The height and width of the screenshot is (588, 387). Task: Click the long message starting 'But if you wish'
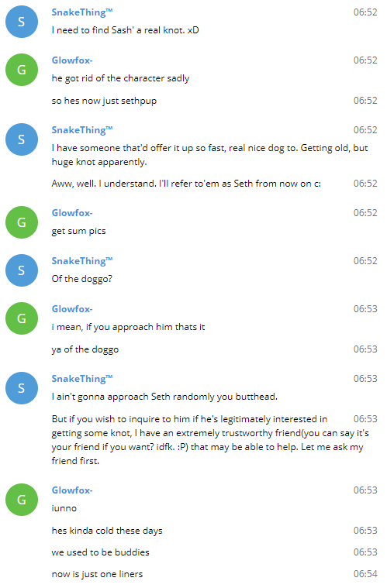click(x=210, y=440)
